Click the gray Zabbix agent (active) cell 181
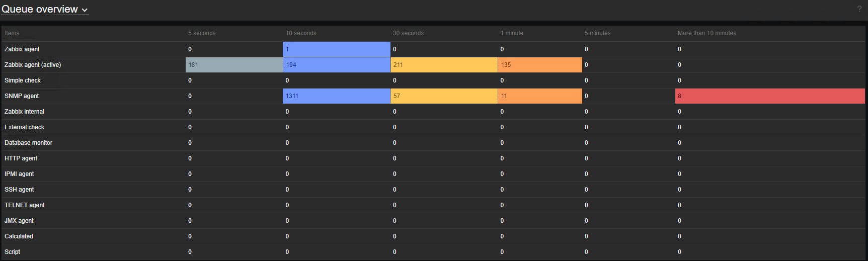The image size is (868, 261). pos(234,65)
